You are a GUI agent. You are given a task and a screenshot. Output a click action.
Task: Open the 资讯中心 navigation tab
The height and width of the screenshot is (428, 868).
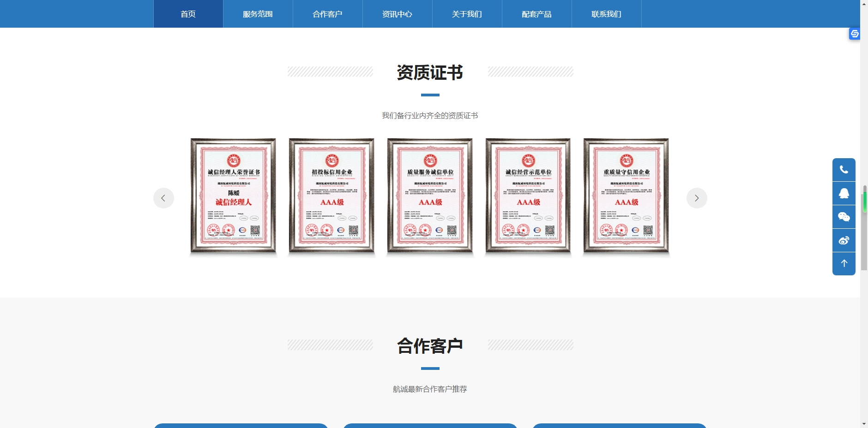pyautogui.click(x=397, y=14)
